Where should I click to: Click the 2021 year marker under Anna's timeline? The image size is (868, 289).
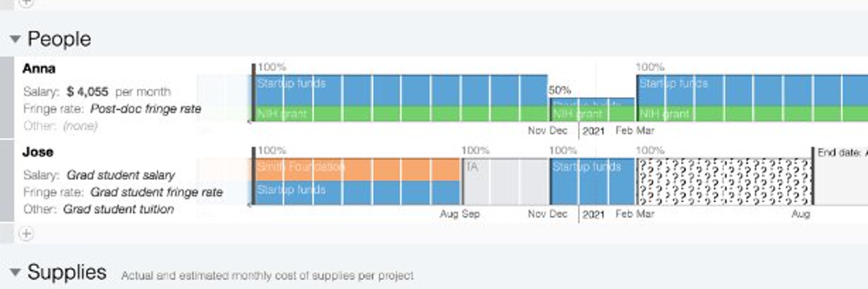click(x=593, y=131)
